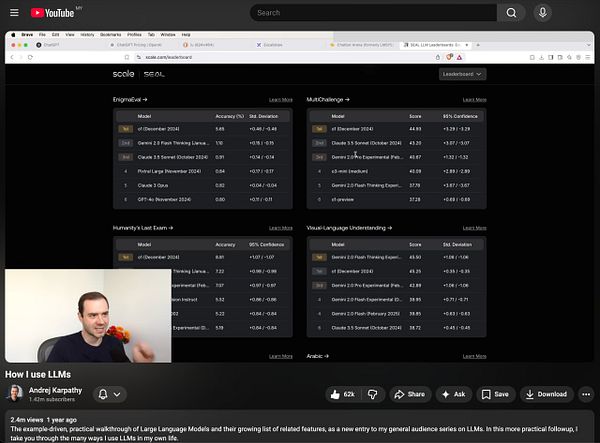
Task: Click the Ask button under the video
Action: [454, 394]
